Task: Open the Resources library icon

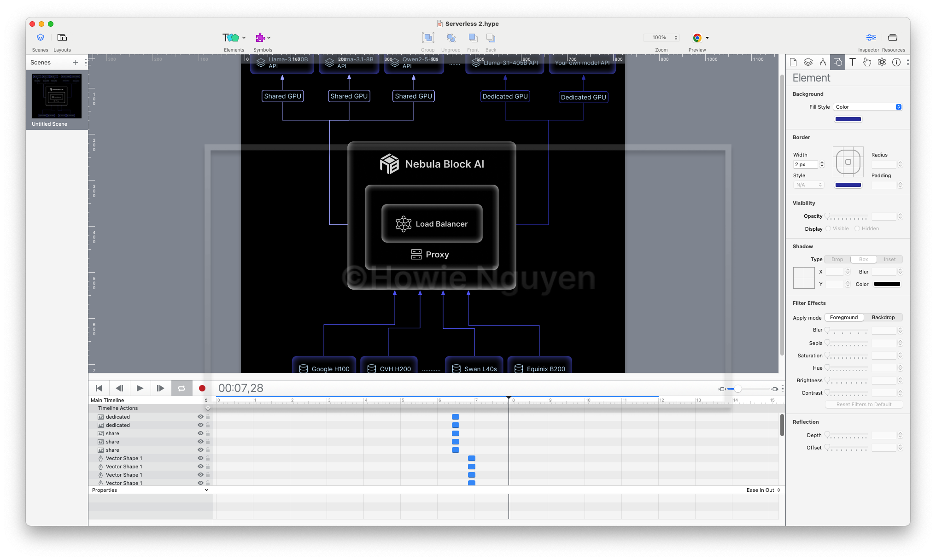Action: (893, 38)
